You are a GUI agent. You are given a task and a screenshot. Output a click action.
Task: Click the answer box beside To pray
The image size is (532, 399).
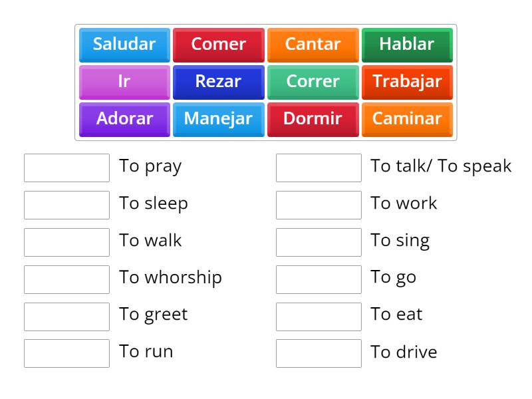coord(66,168)
